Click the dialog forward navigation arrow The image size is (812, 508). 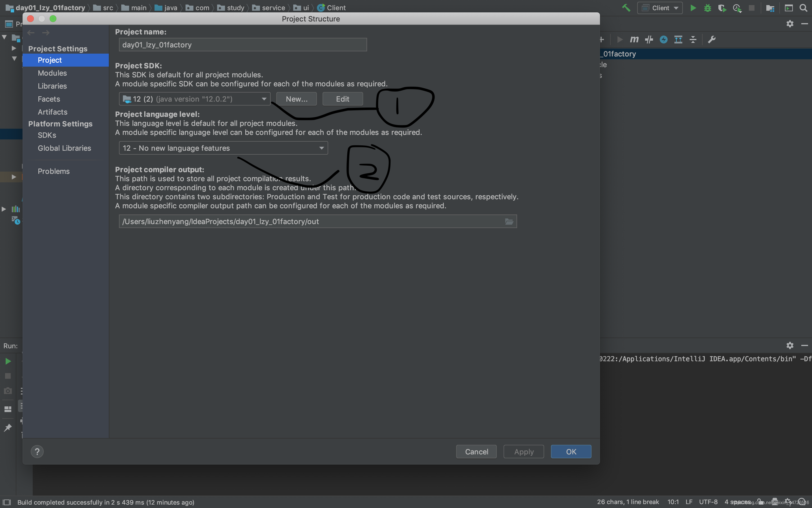pyautogui.click(x=46, y=32)
